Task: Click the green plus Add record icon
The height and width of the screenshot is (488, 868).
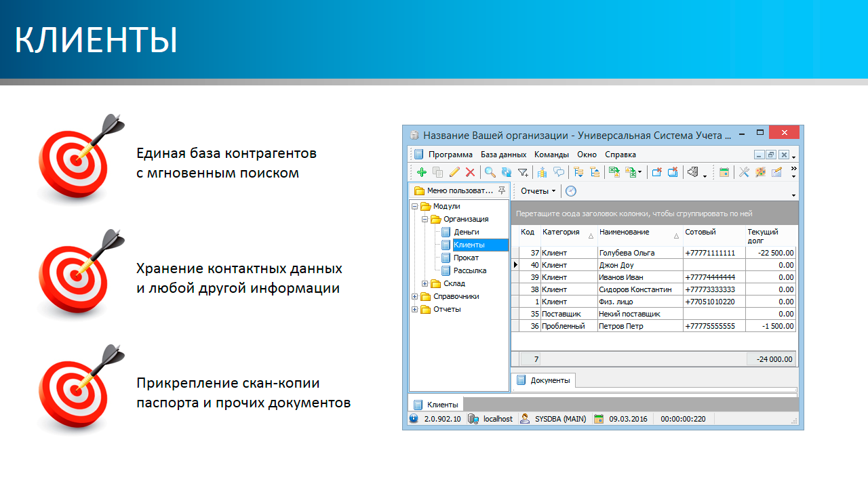Action: (x=421, y=172)
